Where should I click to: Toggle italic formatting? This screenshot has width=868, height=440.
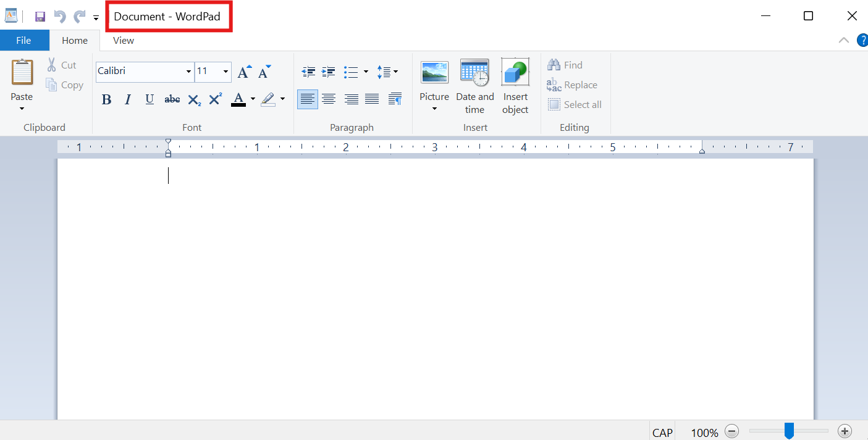click(x=128, y=99)
